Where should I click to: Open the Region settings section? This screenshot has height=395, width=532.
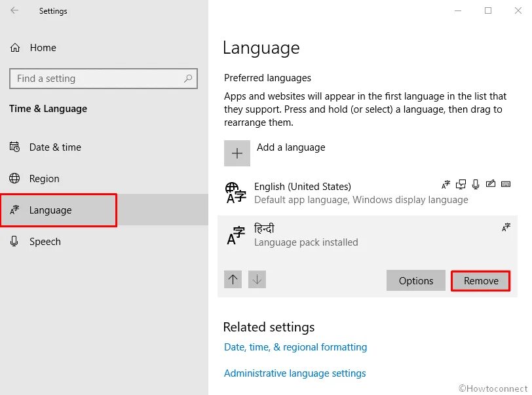44,179
